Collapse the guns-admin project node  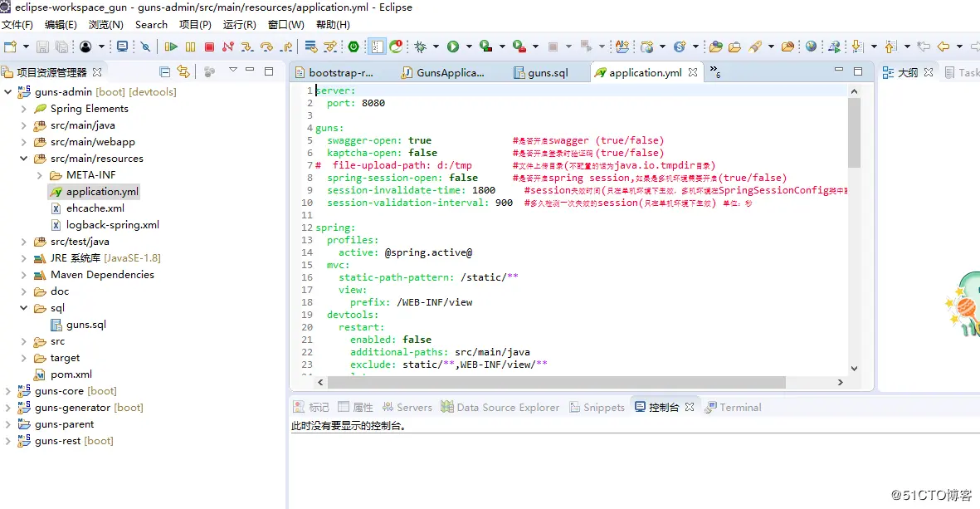tap(8, 92)
